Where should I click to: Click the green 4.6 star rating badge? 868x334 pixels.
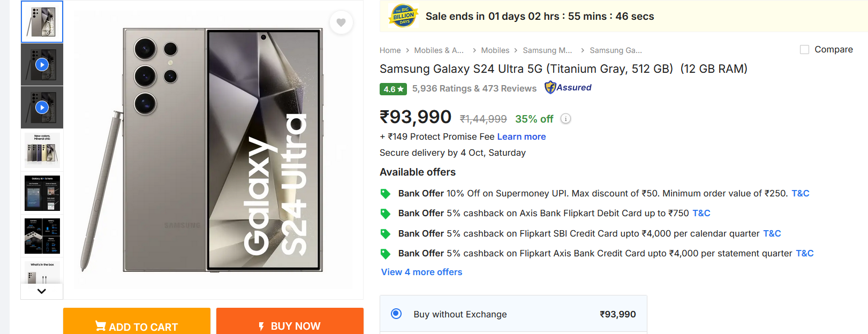[x=393, y=89]
